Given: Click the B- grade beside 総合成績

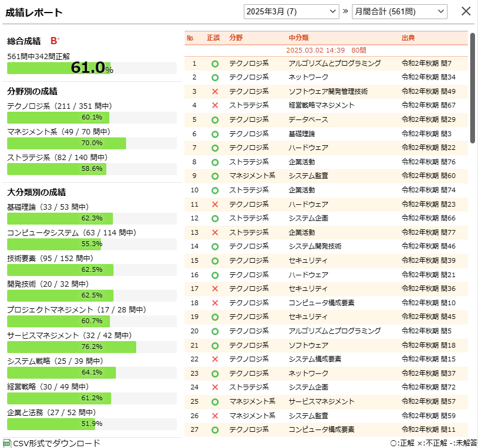Looking at the screenshot, I should coord(55,41).
